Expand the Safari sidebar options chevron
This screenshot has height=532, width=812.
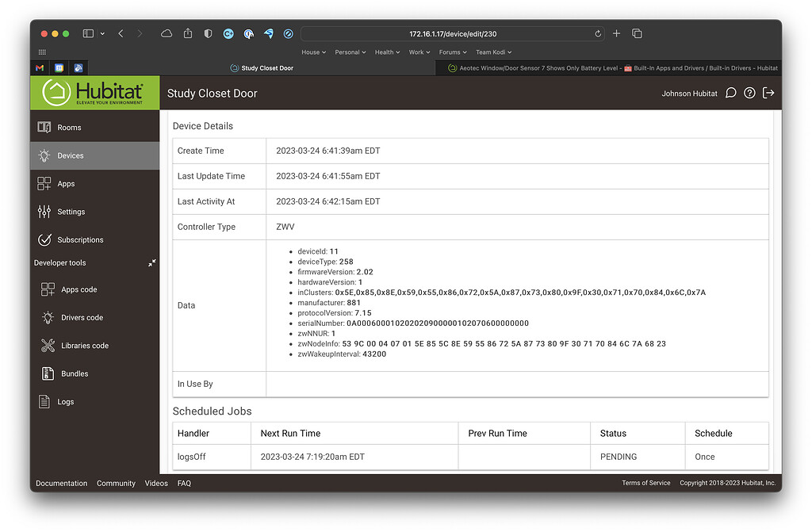(x=102, y=34)
